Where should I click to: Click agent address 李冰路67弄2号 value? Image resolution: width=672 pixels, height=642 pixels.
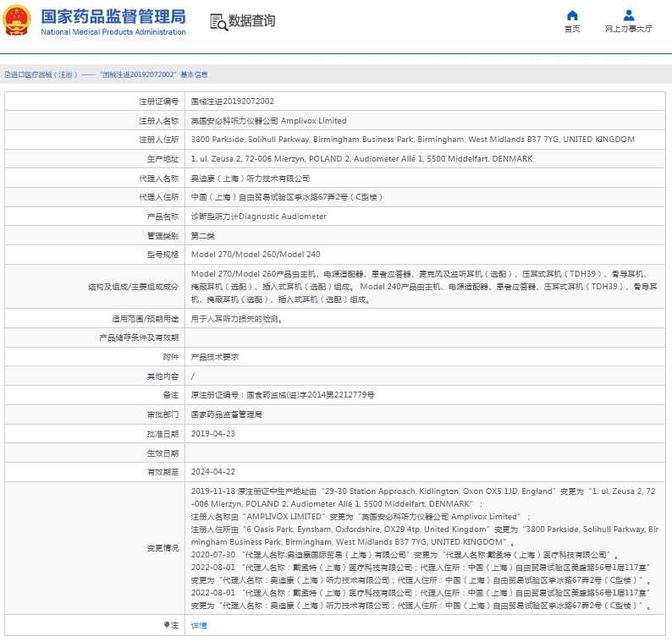(x=287, y=197)
